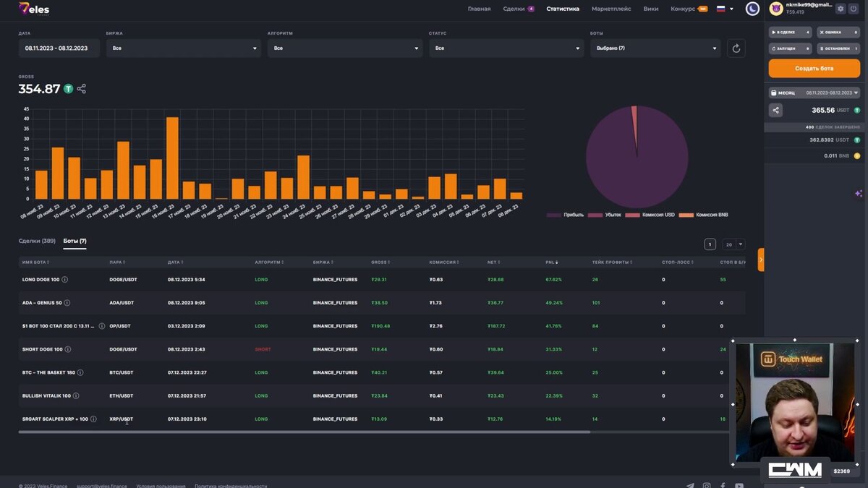Show info for SHORT DOGE 100 bot
The height and width of the screenshot is (488, 868).
(68, 349)
